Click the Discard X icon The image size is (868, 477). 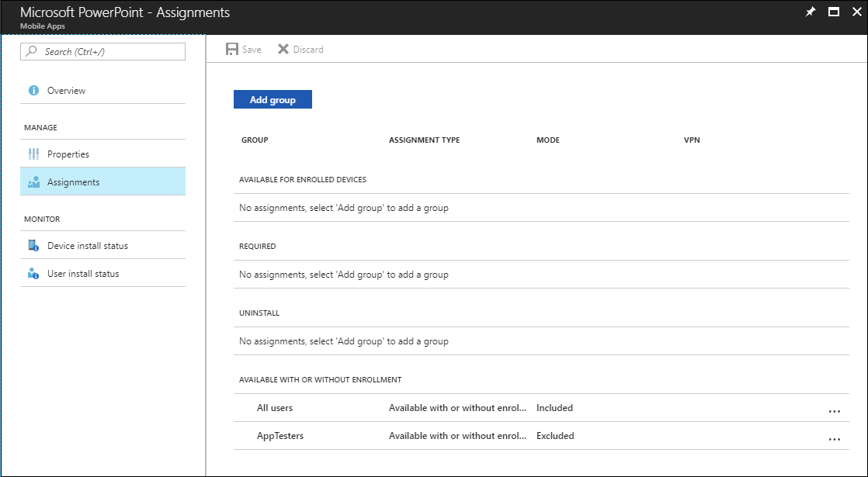[283, 49]
